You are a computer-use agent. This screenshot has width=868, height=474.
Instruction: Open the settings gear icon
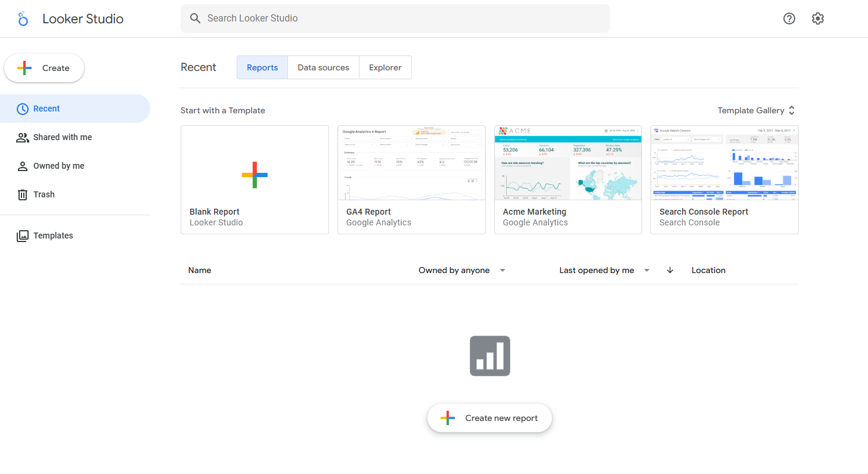818,18
